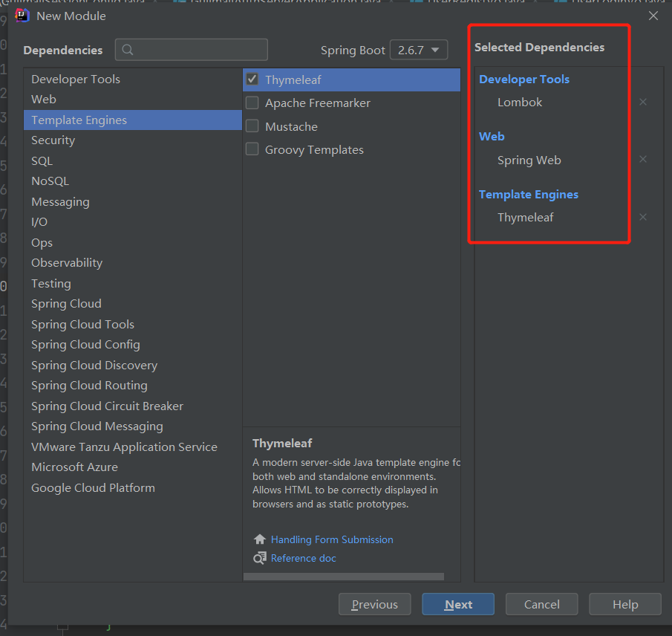The width and height of the screenshot is (672, 636).
Task: Select the Messaging category
Action: click(x=133, y=201)
